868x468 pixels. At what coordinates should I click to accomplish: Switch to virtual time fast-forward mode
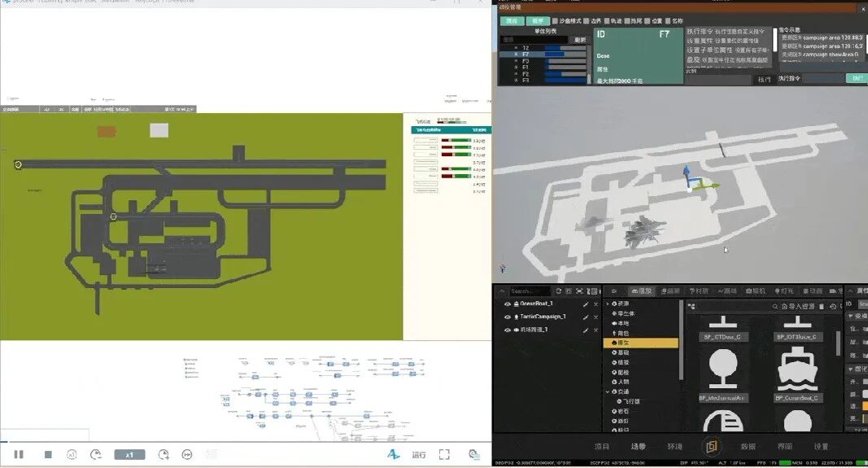[x=187, y=454]
